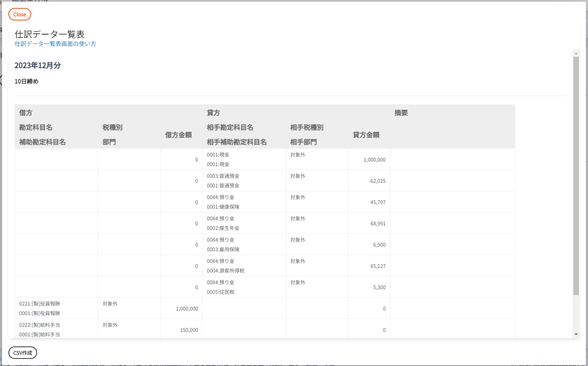Click the 摘要 column header

(x=401, y=113)
